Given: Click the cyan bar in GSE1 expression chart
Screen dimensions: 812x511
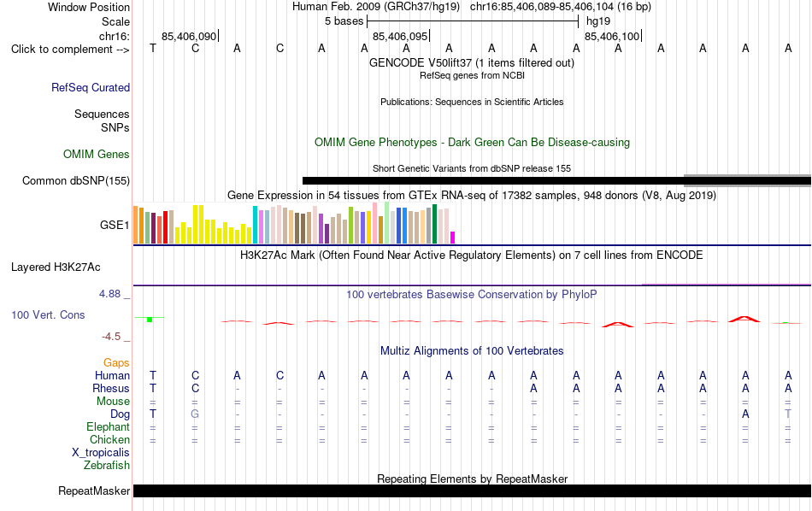Looking at the screenshot, I should [x=255, y=225].
